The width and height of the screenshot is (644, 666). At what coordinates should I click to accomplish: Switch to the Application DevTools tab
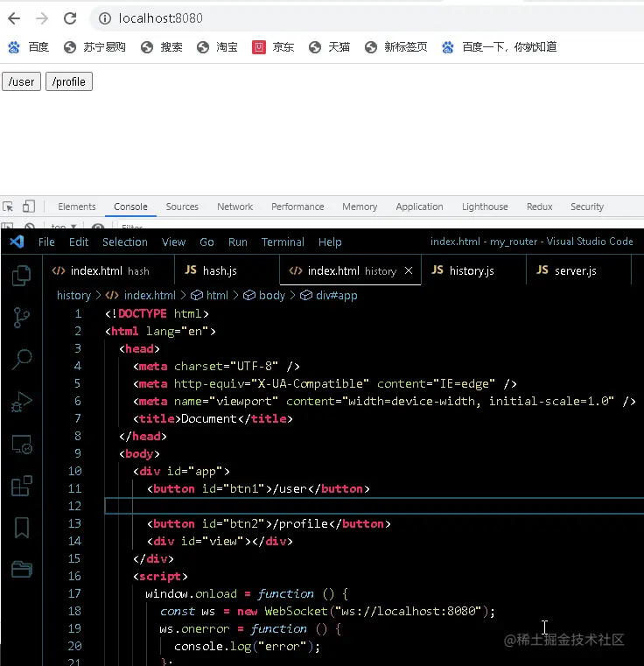tap(419, 207)
